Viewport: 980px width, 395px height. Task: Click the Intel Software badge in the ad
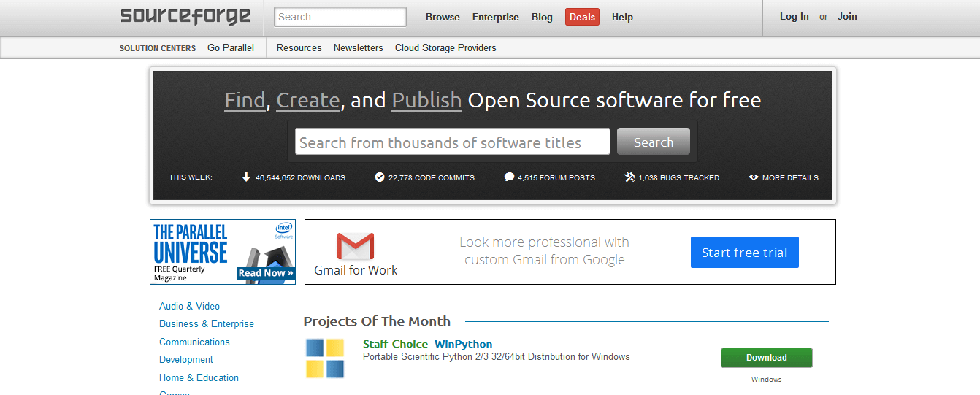point(284,230)
